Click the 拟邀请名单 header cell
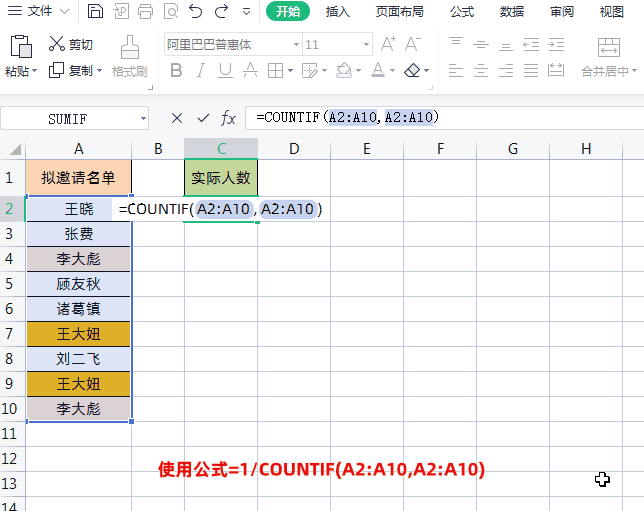Image resolution: width=644 pixels, height=511 pixels. 78,178
